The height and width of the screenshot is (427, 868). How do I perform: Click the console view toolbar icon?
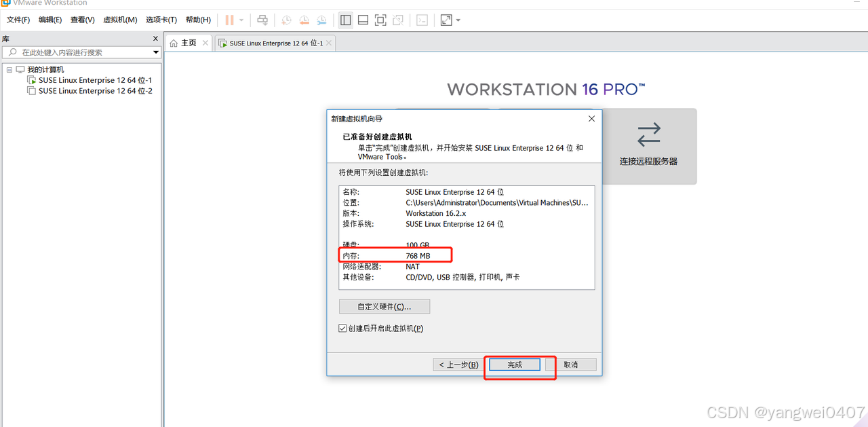point(422,20)
